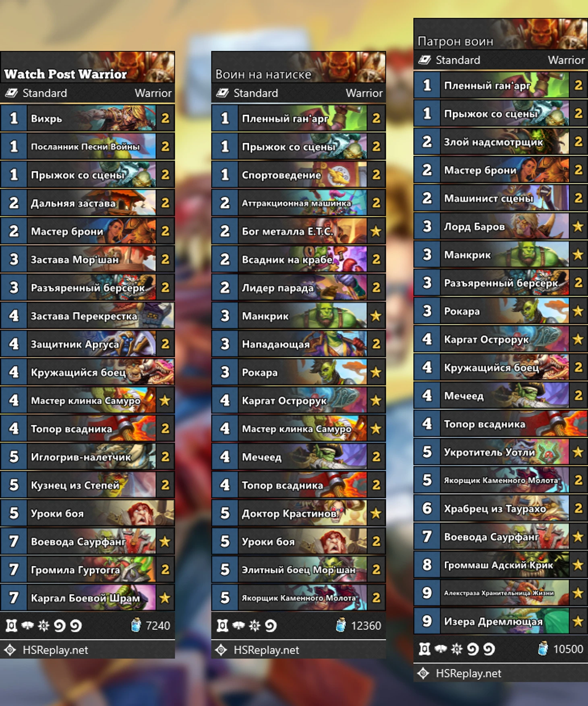
Task: Click legendary star icon on Бог металла E.T.C.
Action: [x=376, y=231]
